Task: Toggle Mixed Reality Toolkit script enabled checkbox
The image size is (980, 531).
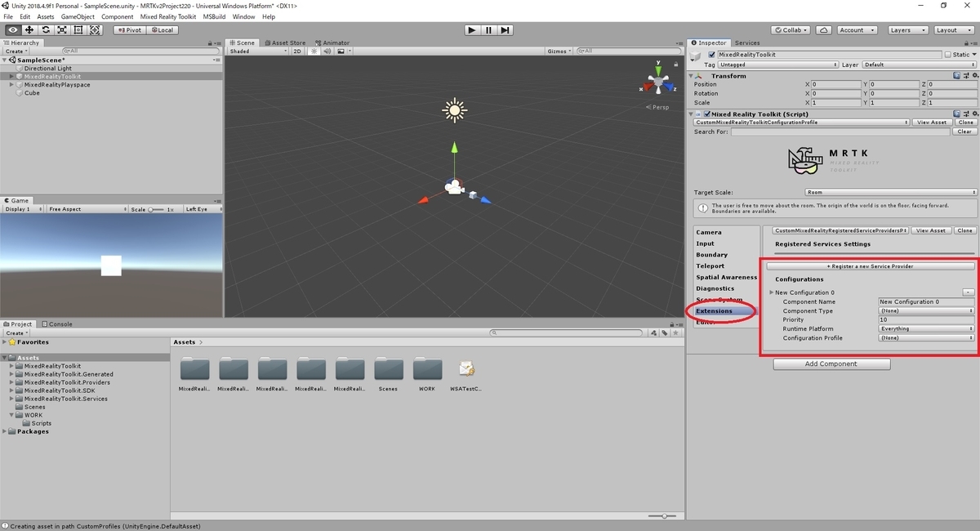Action: [707, 114]
